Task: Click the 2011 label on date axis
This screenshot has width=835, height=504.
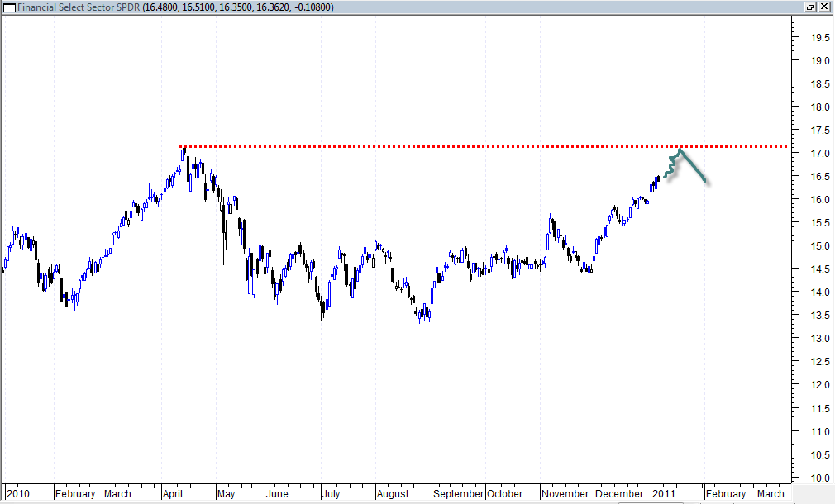Action: point(664,494)
